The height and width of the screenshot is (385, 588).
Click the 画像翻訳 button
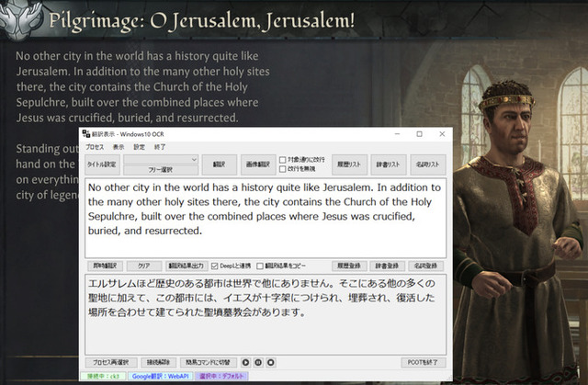(x=254, y=164)
